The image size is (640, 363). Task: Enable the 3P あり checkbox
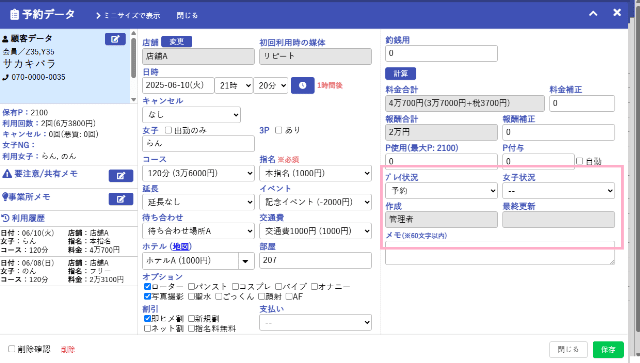point(279,130)
